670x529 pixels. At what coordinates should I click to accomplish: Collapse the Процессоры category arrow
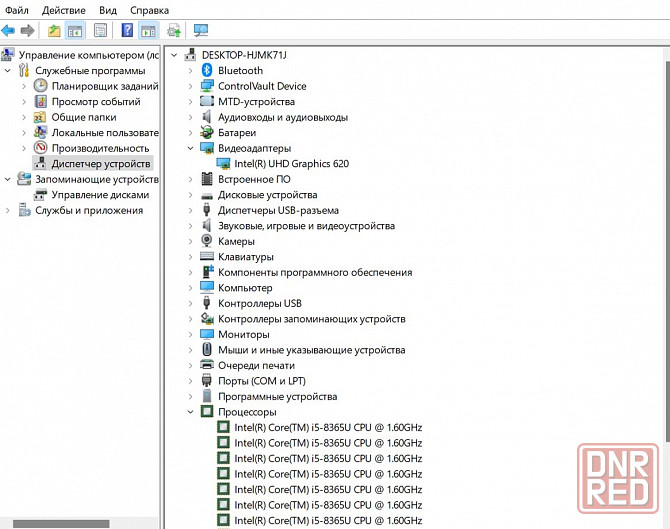(x=191, y=412)
